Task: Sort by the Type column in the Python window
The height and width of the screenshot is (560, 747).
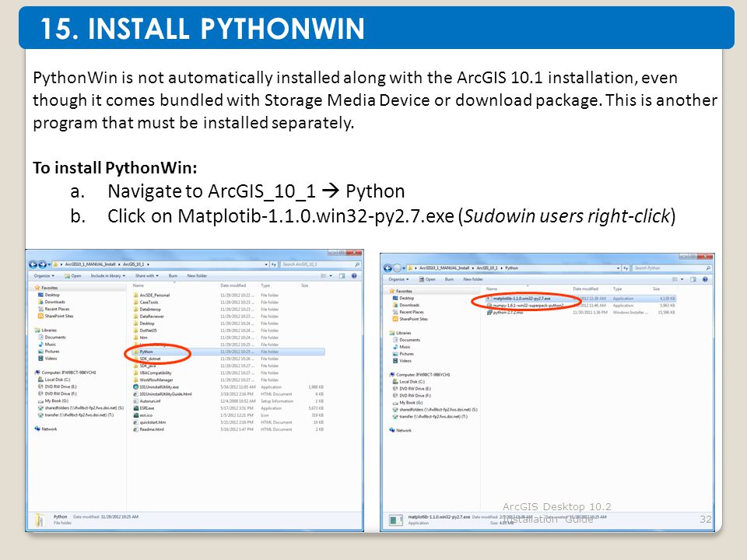Action: pyautogui.click(x=617, y=289)
